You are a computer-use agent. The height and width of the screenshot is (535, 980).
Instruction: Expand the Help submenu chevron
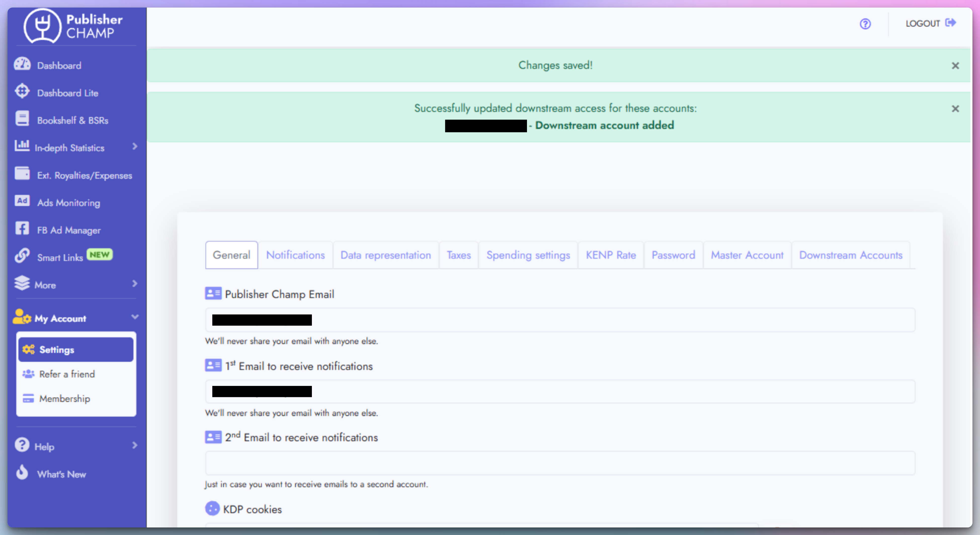coord(135,445)
